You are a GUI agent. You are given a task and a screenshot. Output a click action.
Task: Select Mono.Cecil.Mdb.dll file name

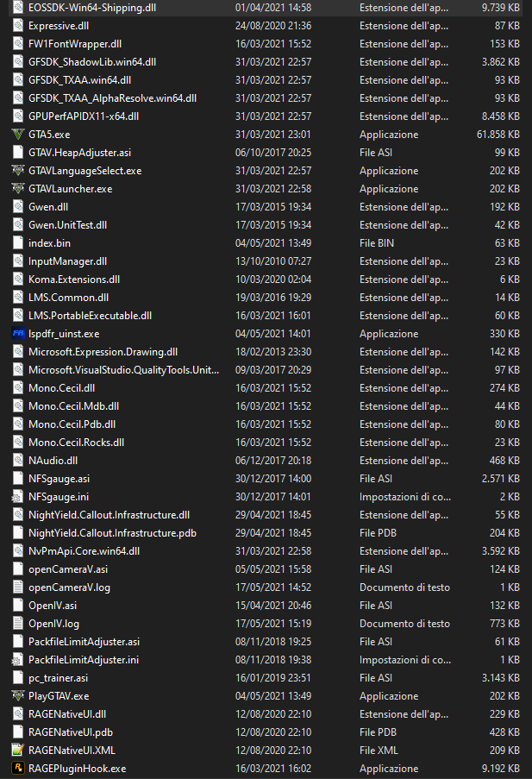point(73,406)
